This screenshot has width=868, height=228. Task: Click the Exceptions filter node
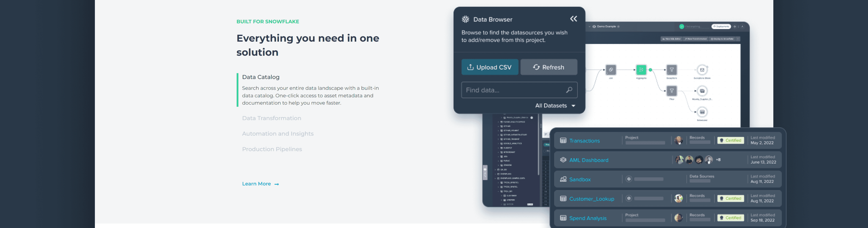672,70
